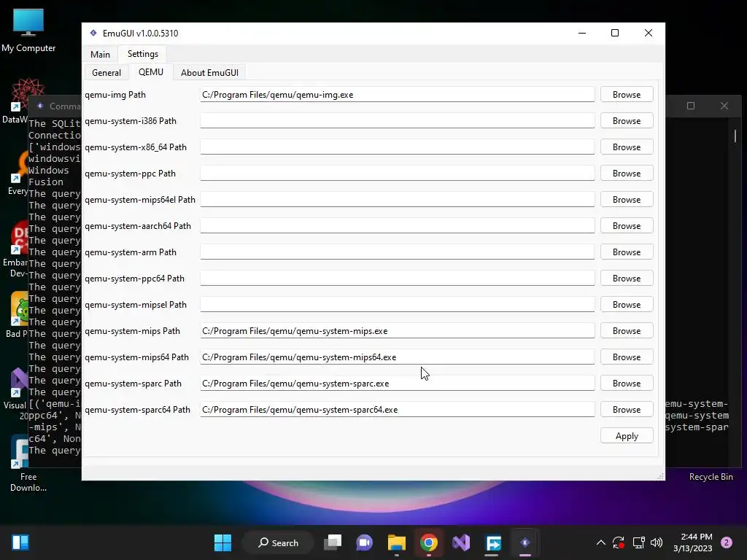Browse for the qemu-system-mips path
The height and width of the screenshot is (560, 747).
pos(627,331)
